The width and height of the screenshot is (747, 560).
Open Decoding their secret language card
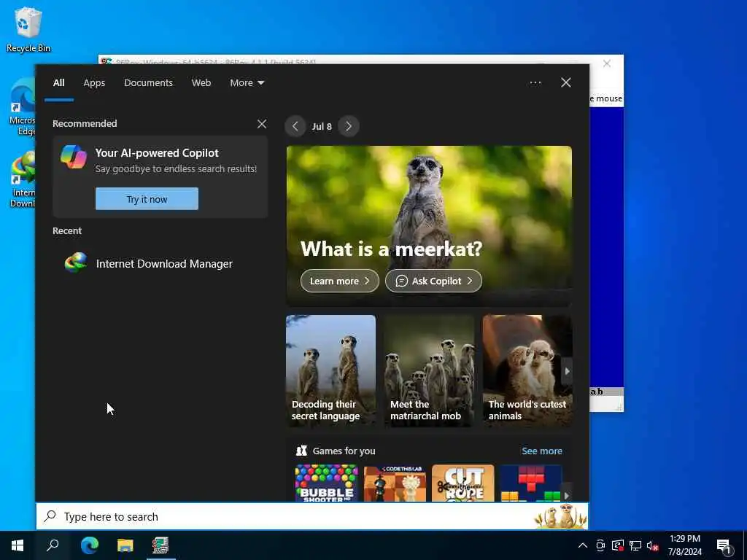click(x=330, y=370)
